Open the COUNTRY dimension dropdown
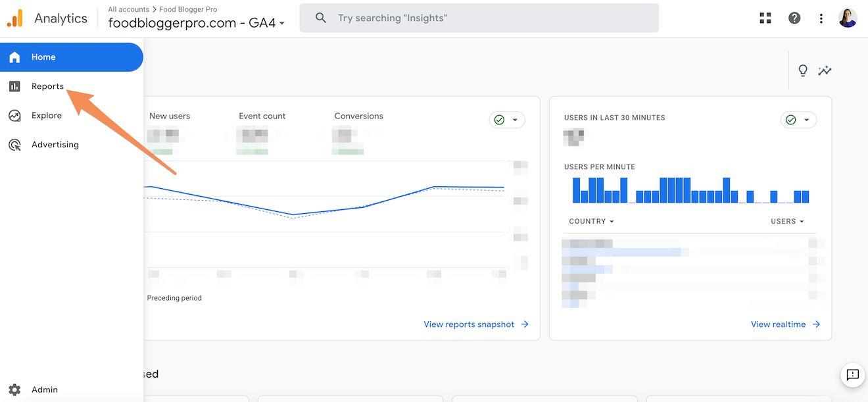 (591, 222)
